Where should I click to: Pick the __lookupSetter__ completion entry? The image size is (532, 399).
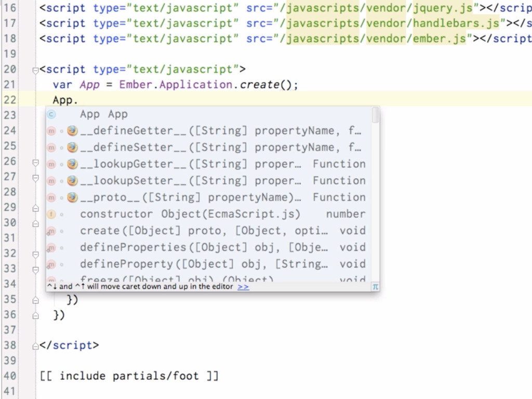(x=208, y=180)
